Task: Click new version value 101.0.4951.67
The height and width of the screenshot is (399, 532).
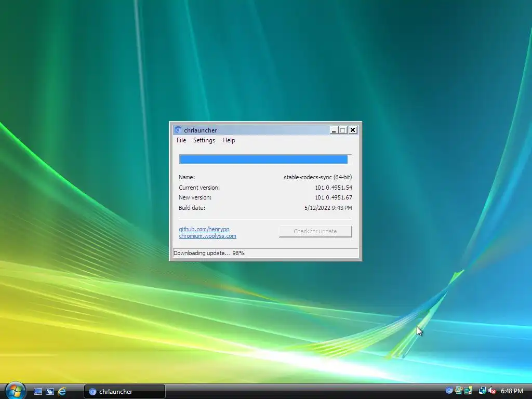Action: pyautogui.click(x=334, y=197)
